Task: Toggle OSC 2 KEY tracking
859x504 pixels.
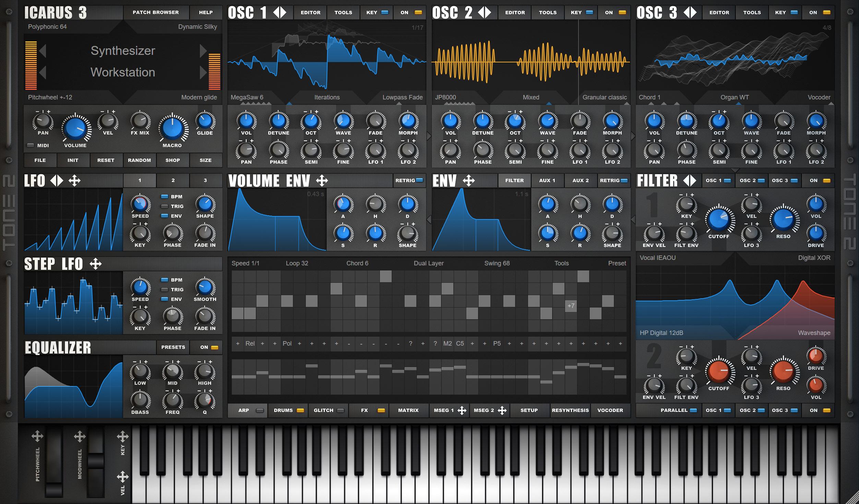Action: tap(581, 13)
